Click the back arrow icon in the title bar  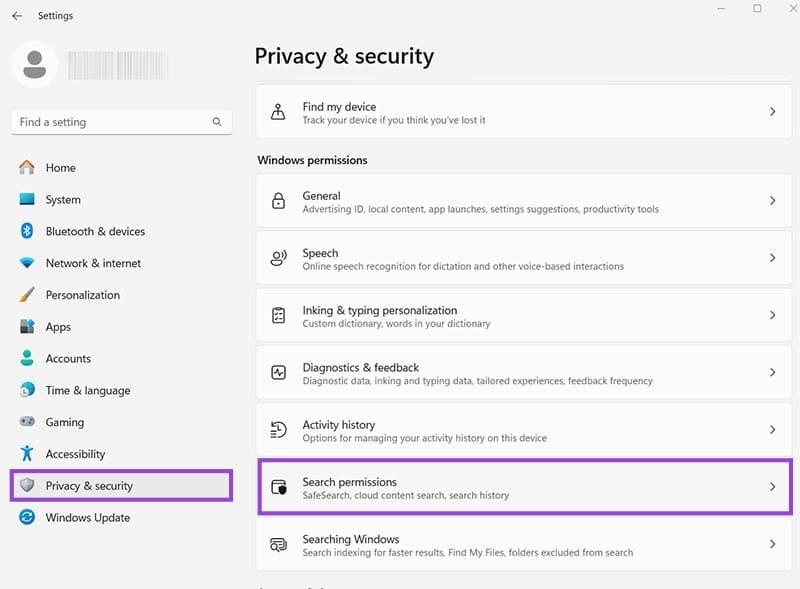pyautogui.click(x=17, y=16)
